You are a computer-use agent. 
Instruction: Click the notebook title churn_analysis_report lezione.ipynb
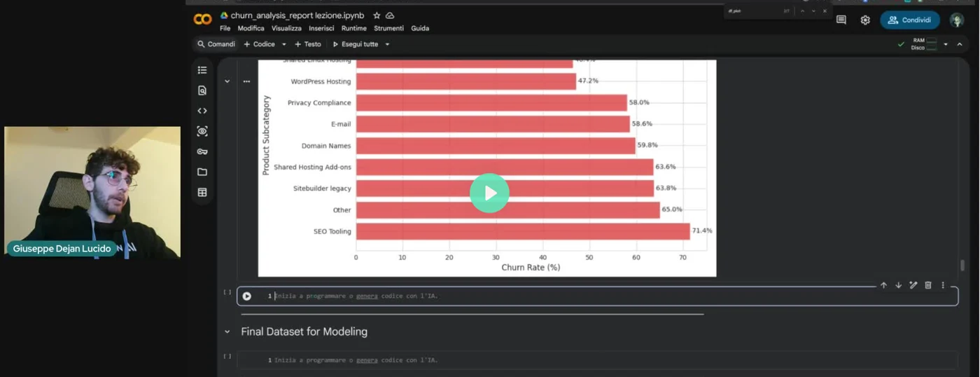click(297, 15)
